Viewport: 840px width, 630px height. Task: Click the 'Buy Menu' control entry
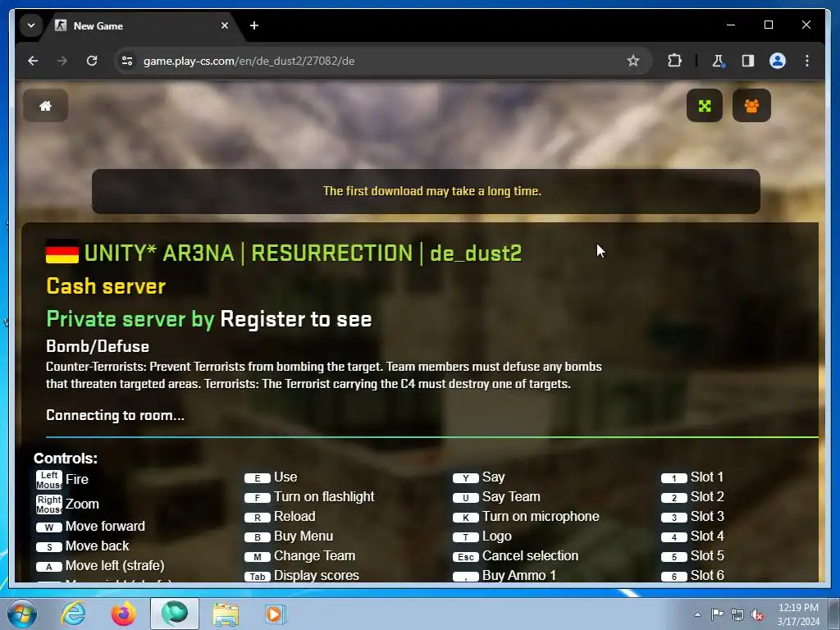tap(289, 536)
